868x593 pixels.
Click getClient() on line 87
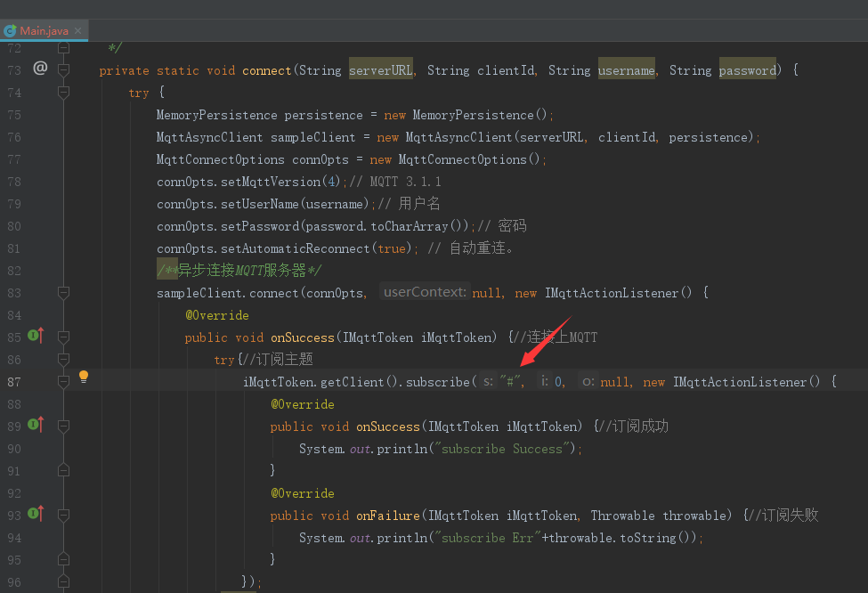[360, 381]
